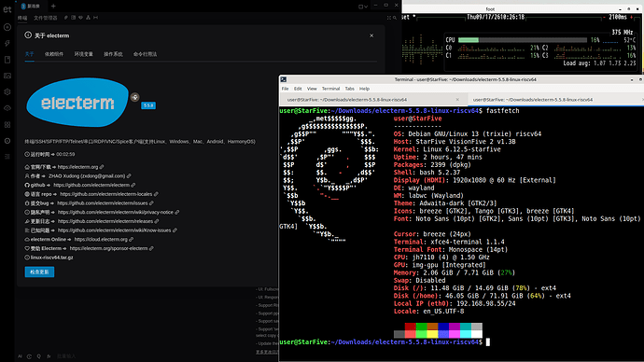Open sync settings via the cloud icon in the sidebar

pos(7,108)
